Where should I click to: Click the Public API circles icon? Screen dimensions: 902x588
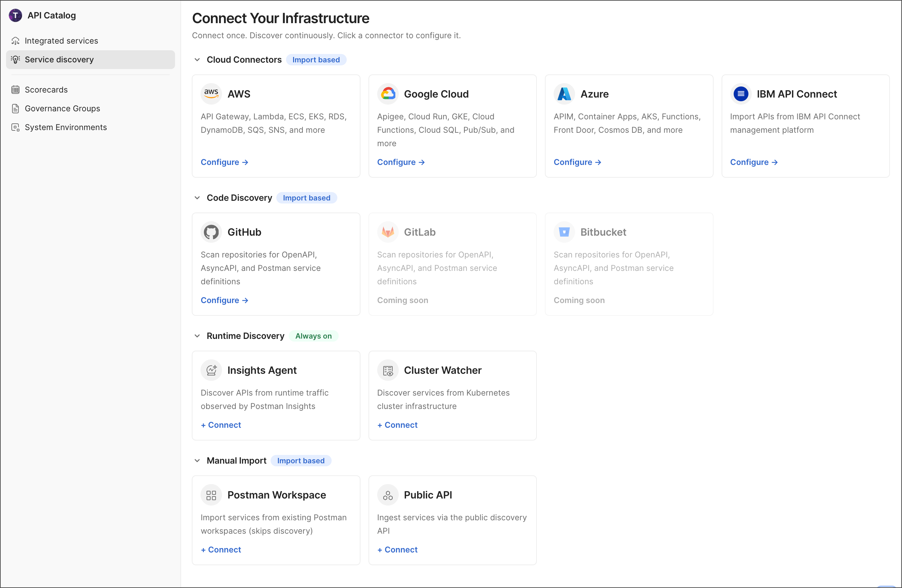(x=388, y=495)
